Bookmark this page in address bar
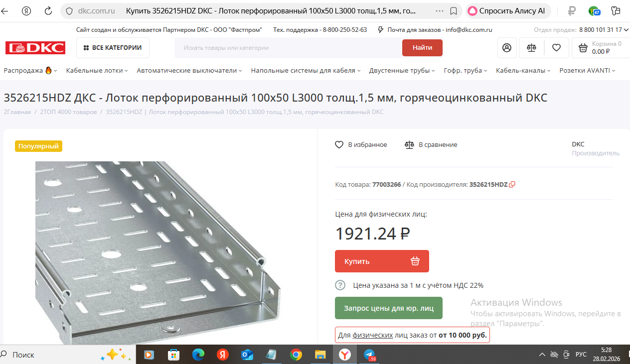This screenshot has width=630, height=364. click(454, 11)
